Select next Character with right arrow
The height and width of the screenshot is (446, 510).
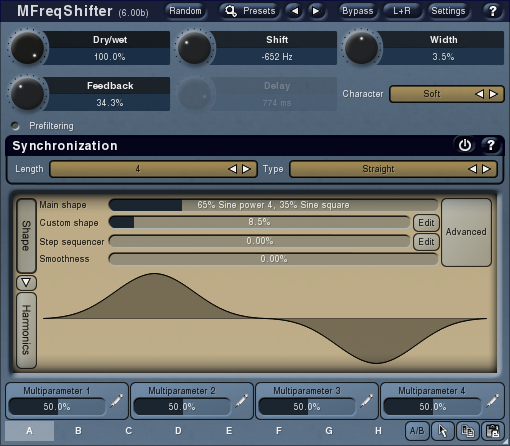(493, 94)
